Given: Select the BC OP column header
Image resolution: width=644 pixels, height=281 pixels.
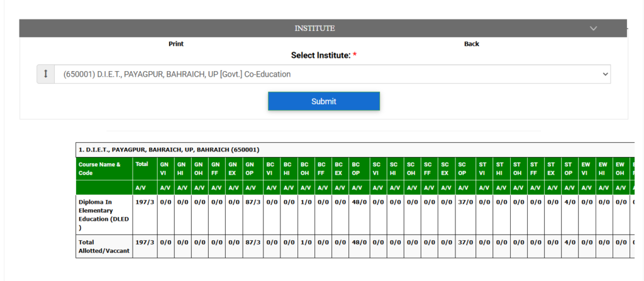Looking at the screenshot, I should 356,168.
